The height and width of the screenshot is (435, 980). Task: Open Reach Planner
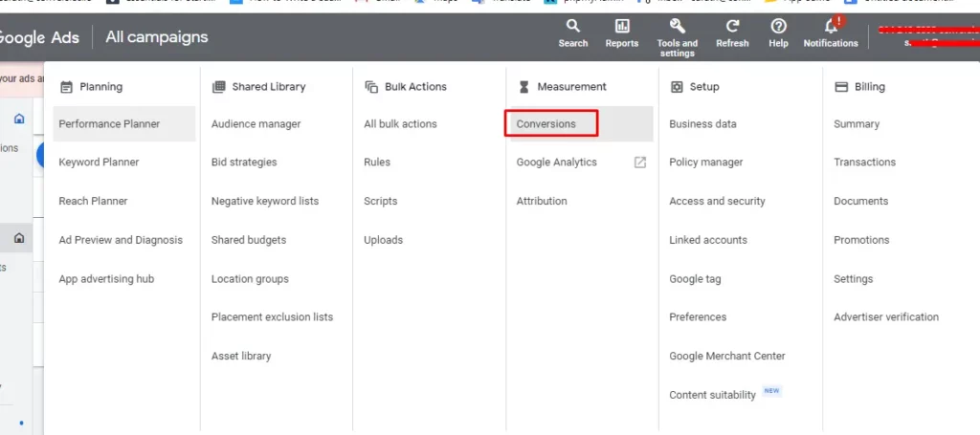pyautogui.click(x=93, y=201)
